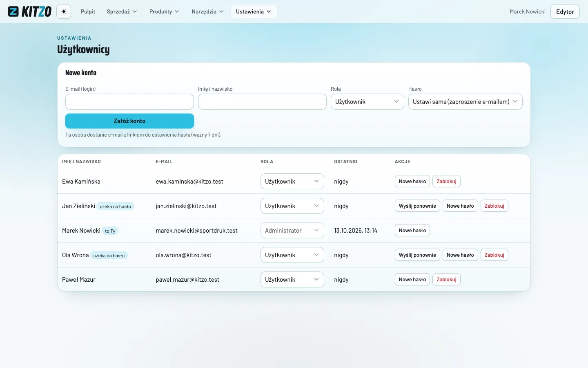Click the email ola.wrona@kitzo.test

tap(183, 255)
